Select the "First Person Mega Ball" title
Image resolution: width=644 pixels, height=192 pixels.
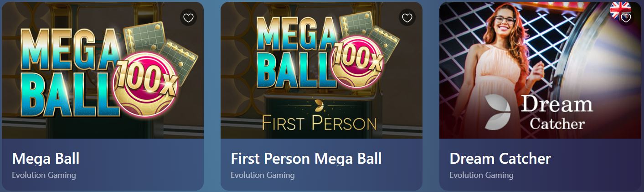tap(306, 159)
